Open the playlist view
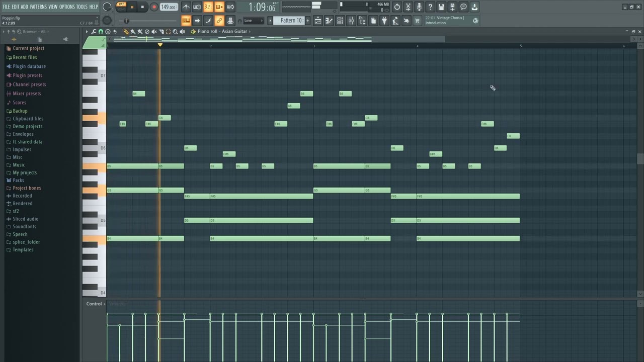 pos(318,21)
